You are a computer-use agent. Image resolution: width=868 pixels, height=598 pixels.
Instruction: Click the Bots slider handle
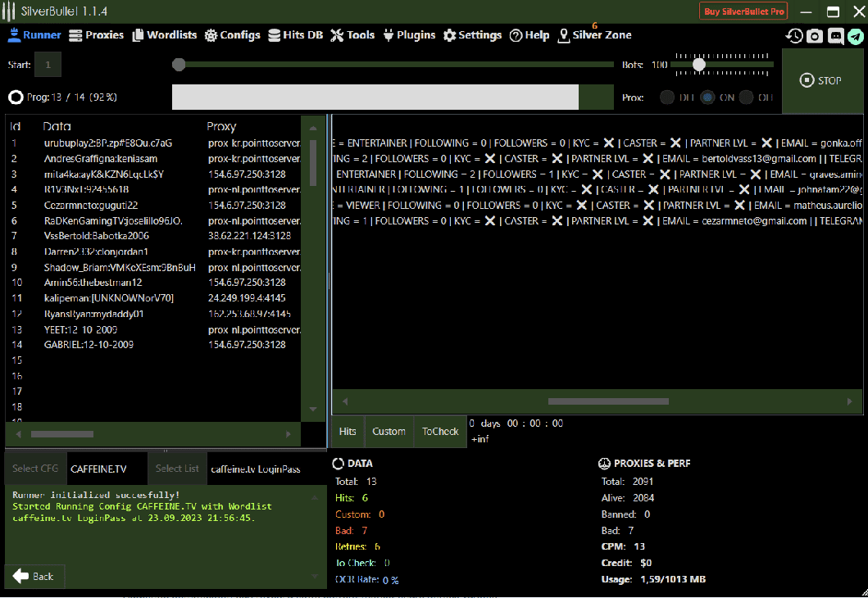click(x=699, y=64)
